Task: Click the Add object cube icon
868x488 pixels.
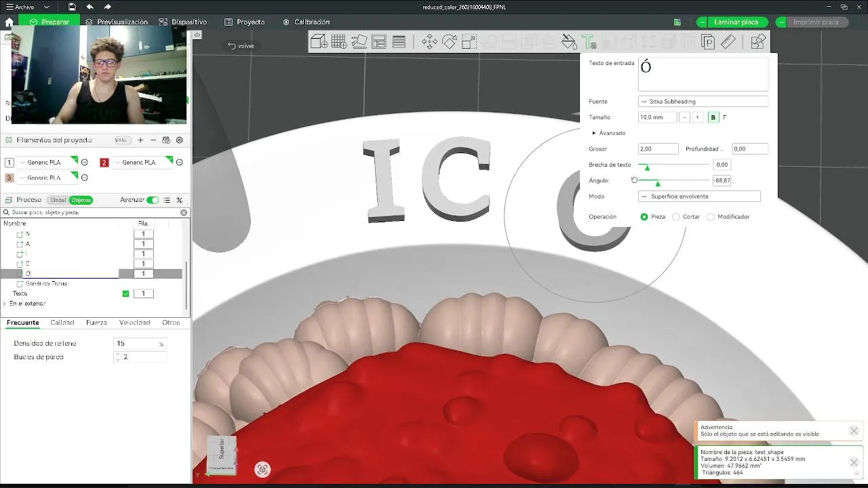Action: click(319, 42)
